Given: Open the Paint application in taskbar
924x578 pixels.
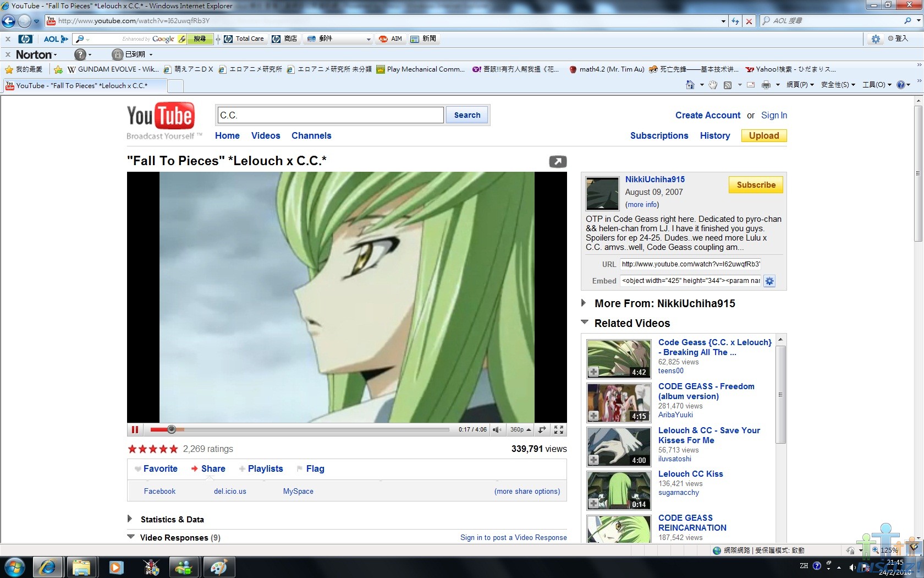Looking at the screenshot, I should 218,567.
